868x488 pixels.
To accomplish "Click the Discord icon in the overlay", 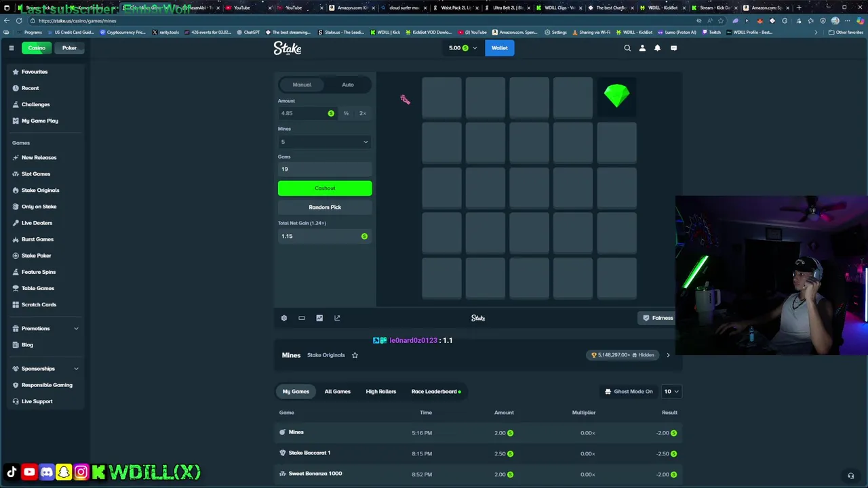I will point(46,472).
